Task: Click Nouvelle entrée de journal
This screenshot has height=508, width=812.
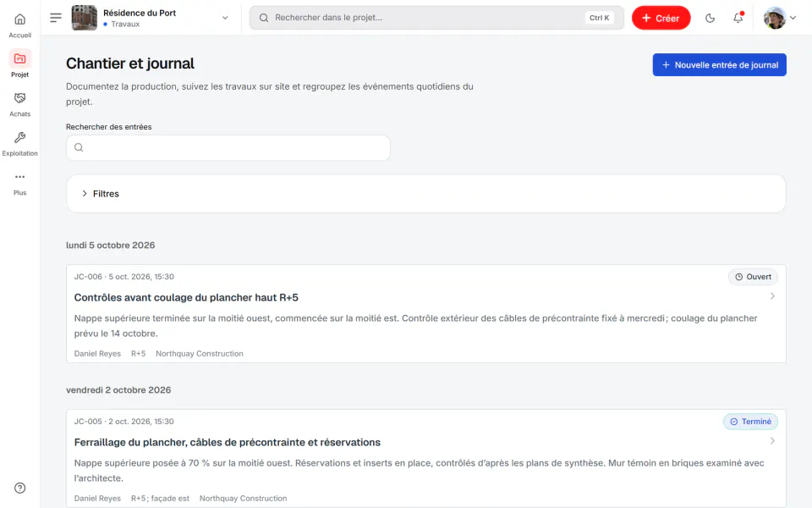Action: [719, 65]
